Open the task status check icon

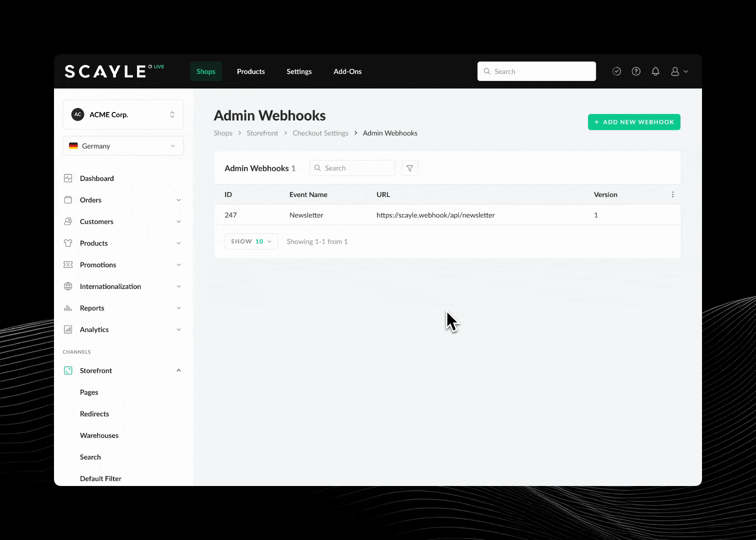616,71
